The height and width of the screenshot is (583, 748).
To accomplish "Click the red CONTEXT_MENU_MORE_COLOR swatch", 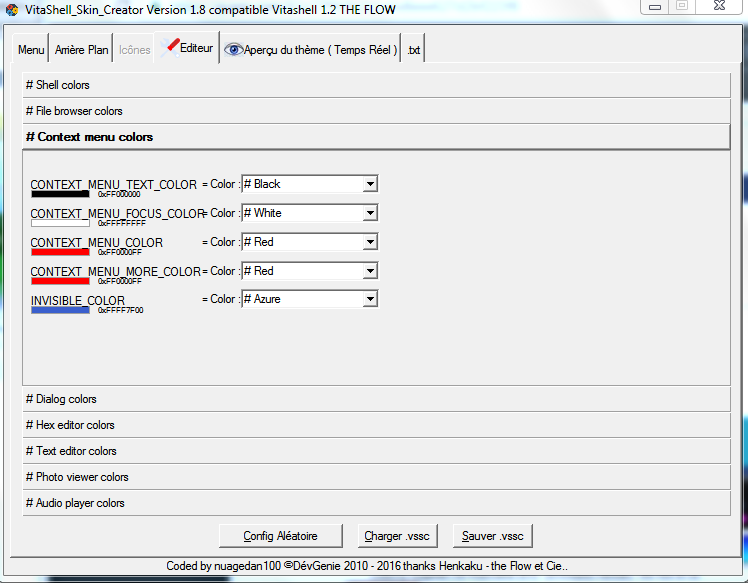I will click(x=60, y=281).
